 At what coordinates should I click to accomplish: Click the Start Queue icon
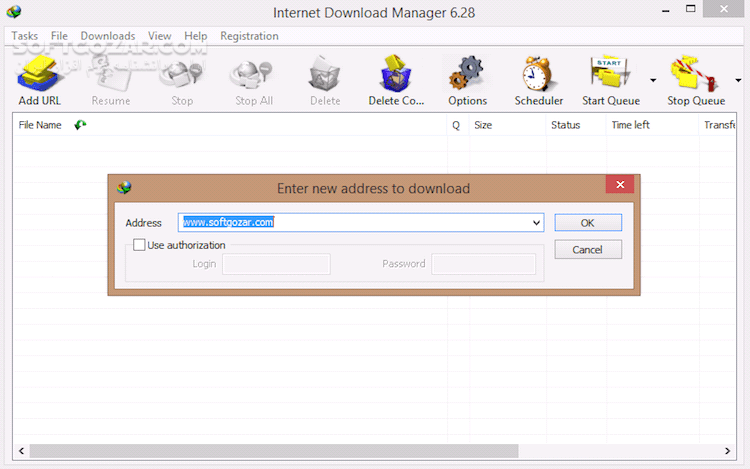click(x=610, y=73)
